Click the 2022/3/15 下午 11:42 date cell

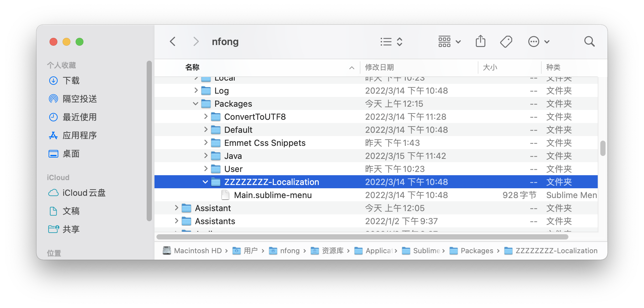click(405, 156)
